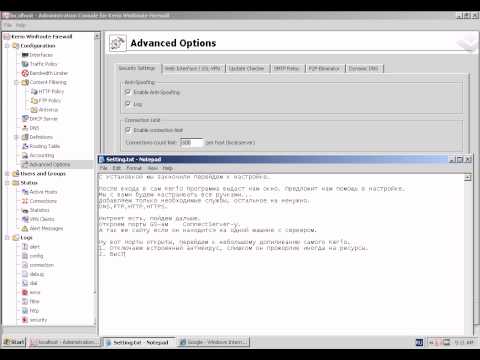Image resolution: width=480 pixels, height=360 pixels.
Task: Open the Antivirus settings item
Action: point(44,110)
